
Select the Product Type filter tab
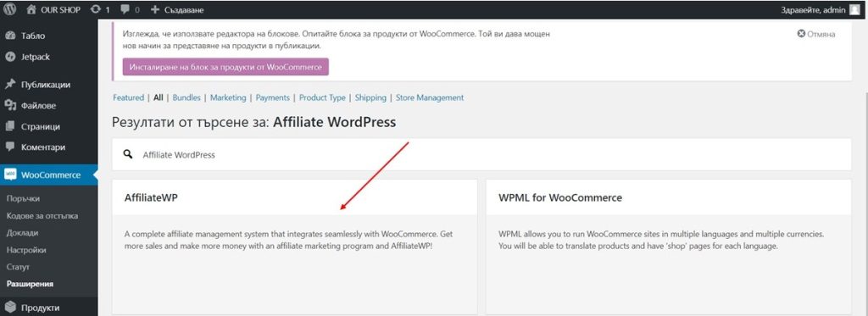point(322,97)
